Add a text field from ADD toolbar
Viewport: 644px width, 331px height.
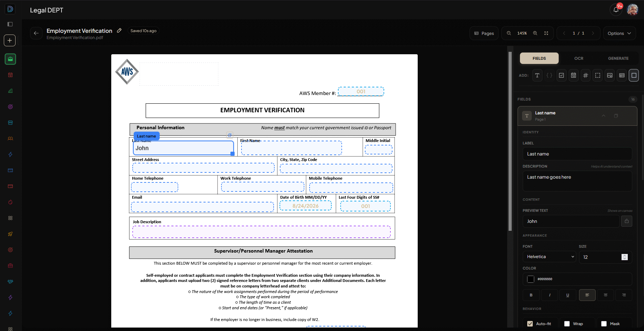pyautogui.click(x=537, y=75)
